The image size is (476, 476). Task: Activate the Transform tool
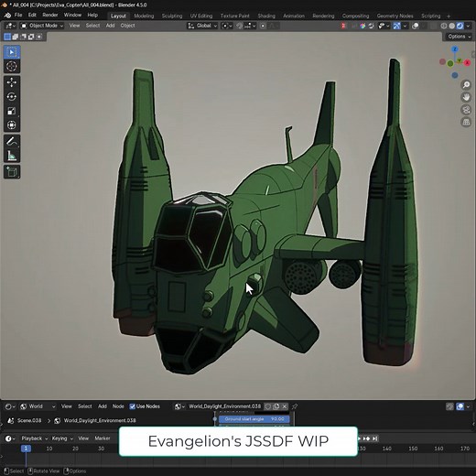[x=12, y=125]
